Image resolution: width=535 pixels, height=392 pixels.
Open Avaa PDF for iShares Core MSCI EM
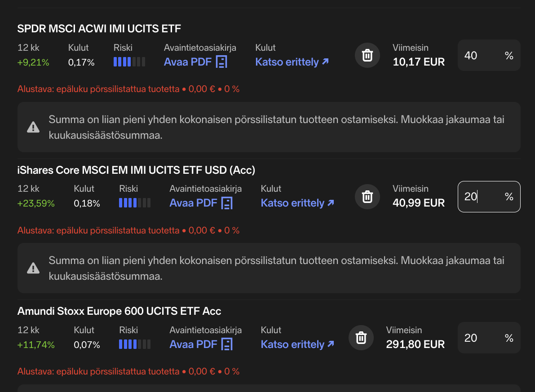click(193, 203)
